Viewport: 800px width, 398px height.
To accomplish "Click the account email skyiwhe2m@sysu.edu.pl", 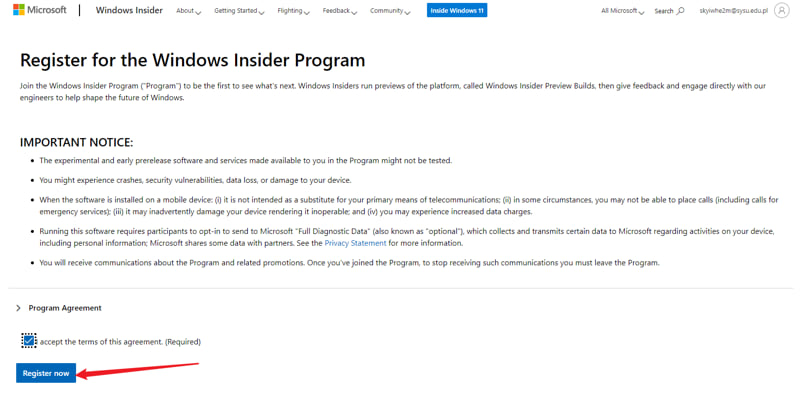I will (733, 11).
